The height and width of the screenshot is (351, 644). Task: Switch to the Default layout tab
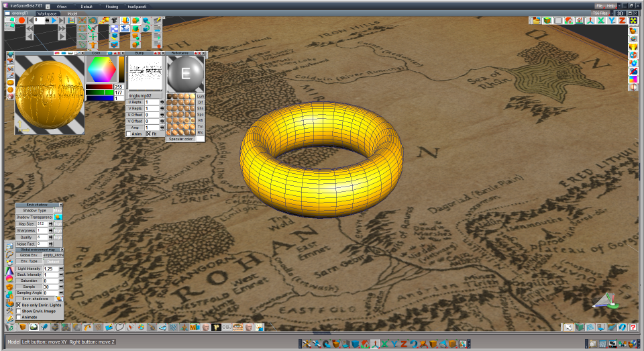click(87, 7)
